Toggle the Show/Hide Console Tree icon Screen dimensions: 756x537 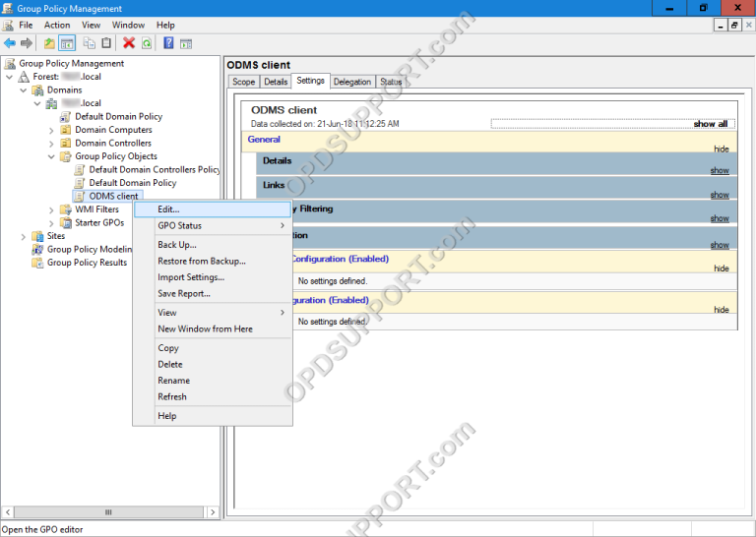click(x=67, y=43)
